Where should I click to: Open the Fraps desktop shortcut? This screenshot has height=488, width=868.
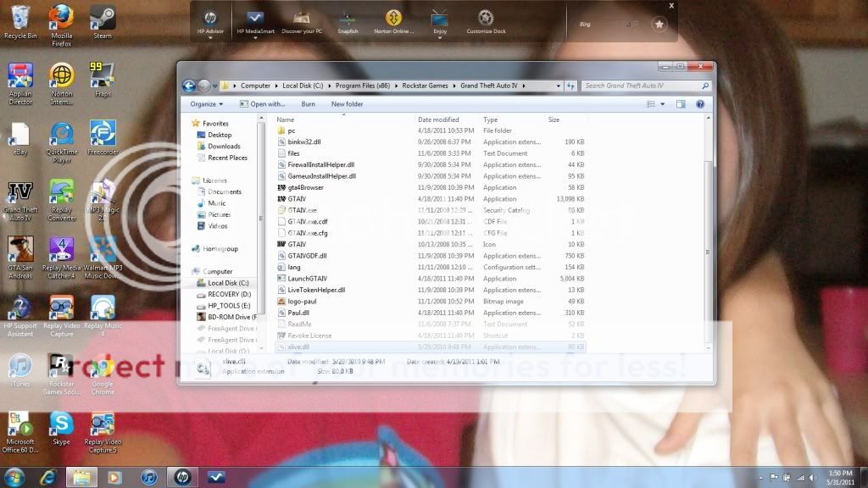pyautogui.click(x=103, y=79)
